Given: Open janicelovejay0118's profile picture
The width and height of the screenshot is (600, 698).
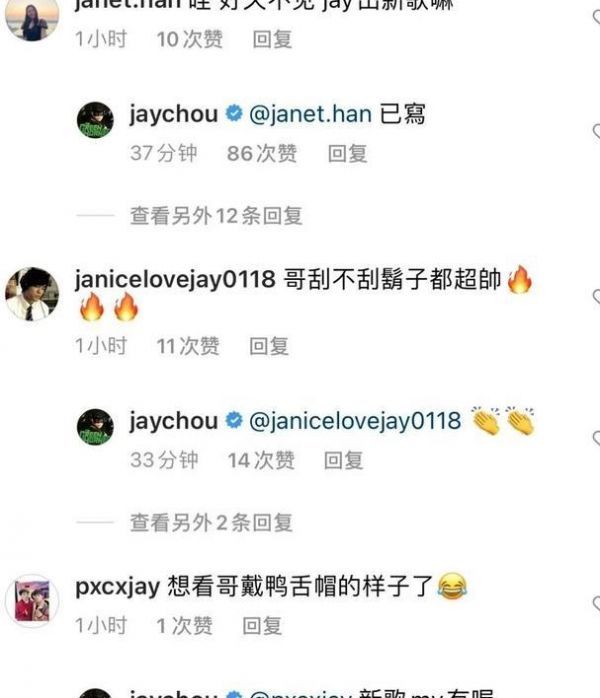Looking at the screenshot, I should (32, 294).
